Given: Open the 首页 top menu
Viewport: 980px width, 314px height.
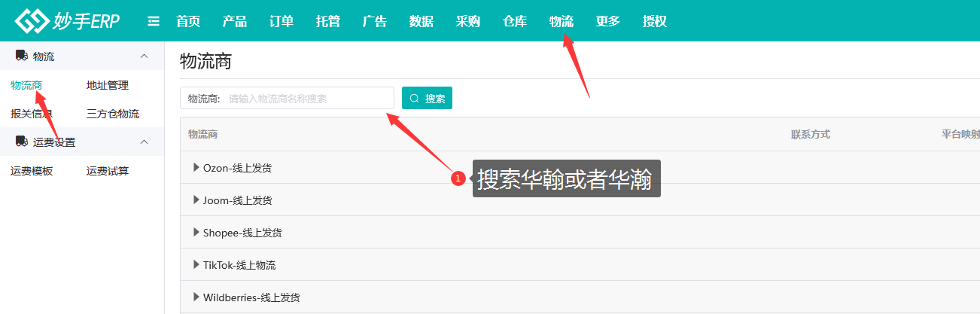Looking at the screenshot, I should coord(188,21).
